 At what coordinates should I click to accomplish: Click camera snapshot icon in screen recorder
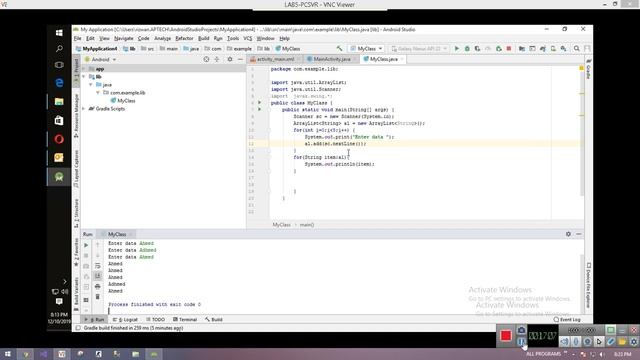pos(521,330)
